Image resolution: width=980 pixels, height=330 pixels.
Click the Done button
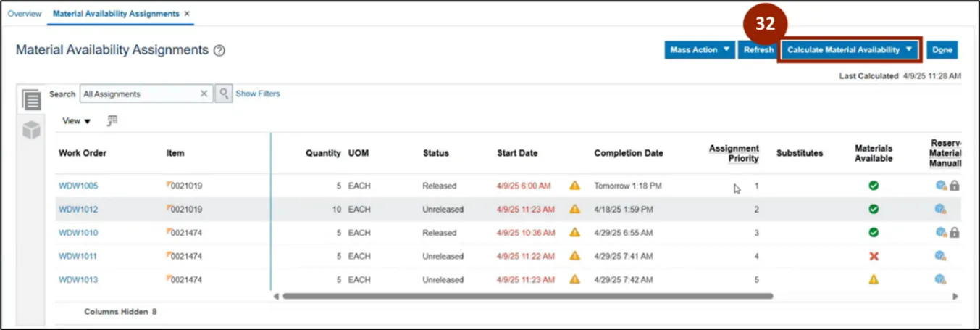[942, 50]
